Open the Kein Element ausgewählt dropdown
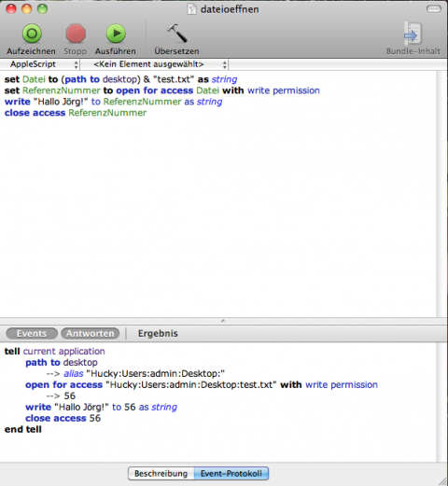Viewport: 448px width, 486px height. pyautogui.click(x=154, y=64)
